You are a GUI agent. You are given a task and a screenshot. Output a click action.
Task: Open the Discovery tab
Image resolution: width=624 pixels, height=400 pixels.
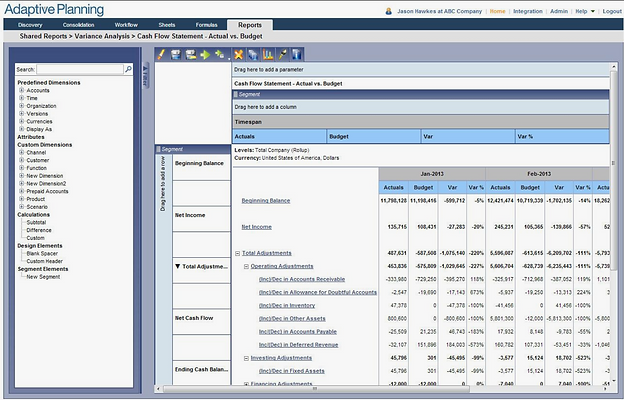(x=30, y=25)
